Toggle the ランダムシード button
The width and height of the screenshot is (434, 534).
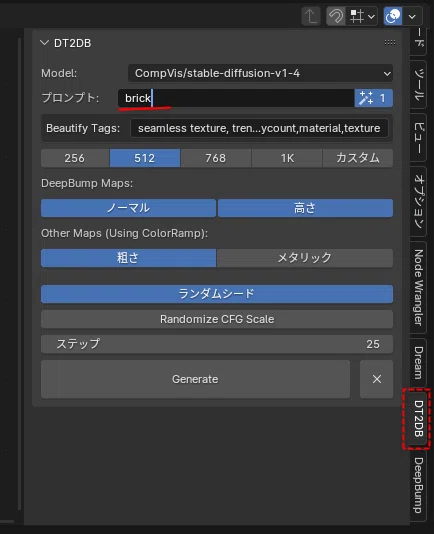pos(217,294)
